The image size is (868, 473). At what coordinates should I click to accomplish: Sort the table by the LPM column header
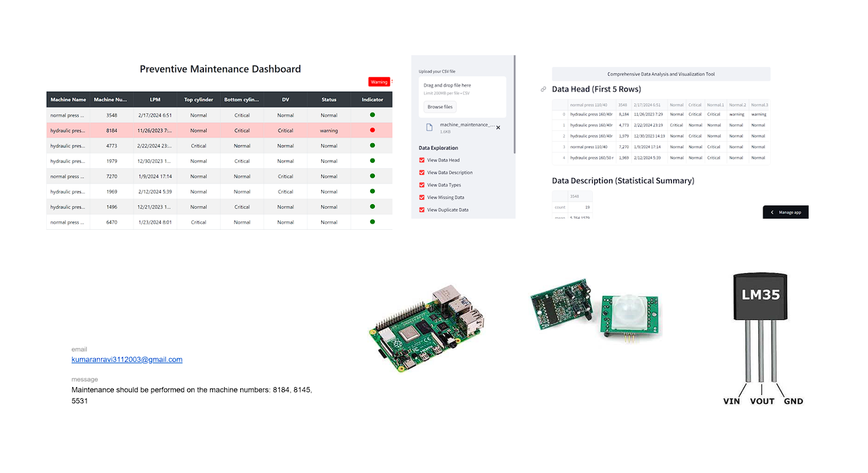(x=155, y=99)
